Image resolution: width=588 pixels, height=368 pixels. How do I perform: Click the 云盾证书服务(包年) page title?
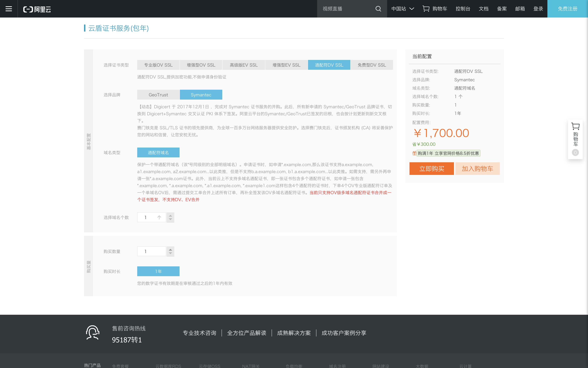(119, 28)
